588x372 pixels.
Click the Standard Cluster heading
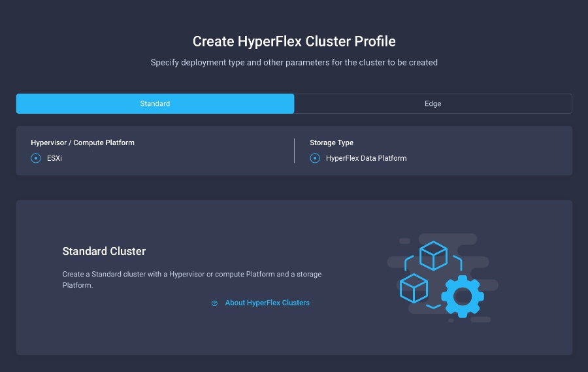[x=104, y=251]
